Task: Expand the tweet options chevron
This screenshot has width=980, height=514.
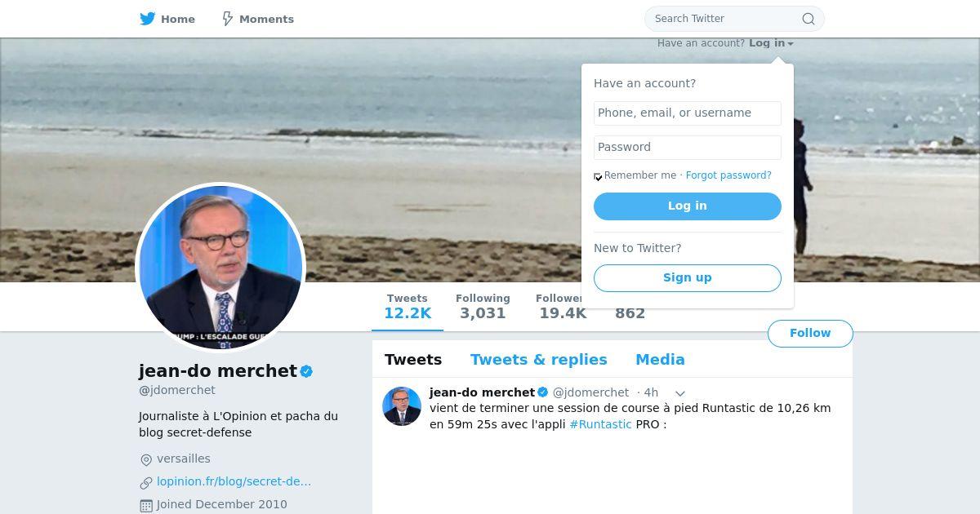Action: (x=679, y=393)
